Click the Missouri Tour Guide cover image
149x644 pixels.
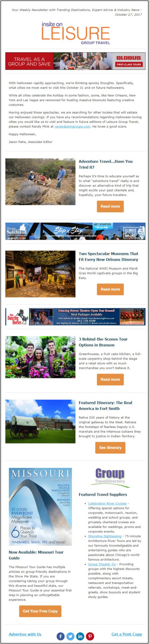40,507
